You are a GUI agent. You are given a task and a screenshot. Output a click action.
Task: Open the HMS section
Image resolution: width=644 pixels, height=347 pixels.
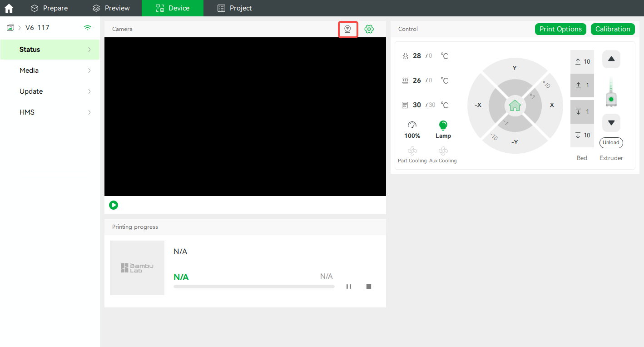50,112
